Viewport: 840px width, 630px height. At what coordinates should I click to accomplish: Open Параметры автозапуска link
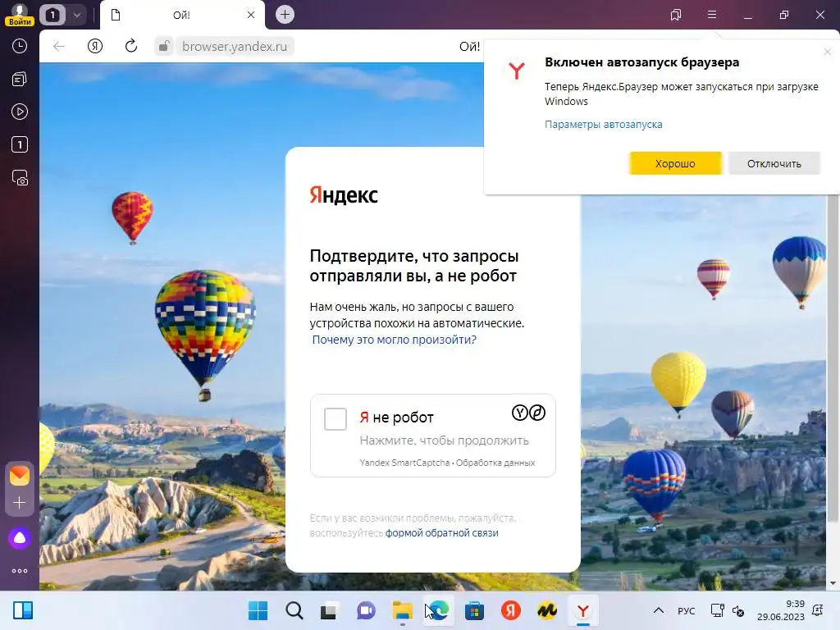[x=603, y=125]
